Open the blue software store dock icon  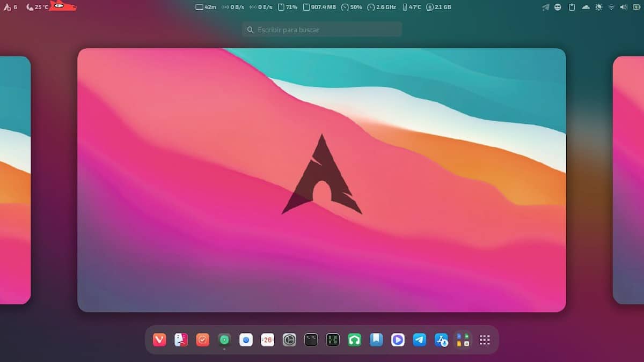(441, 339)
